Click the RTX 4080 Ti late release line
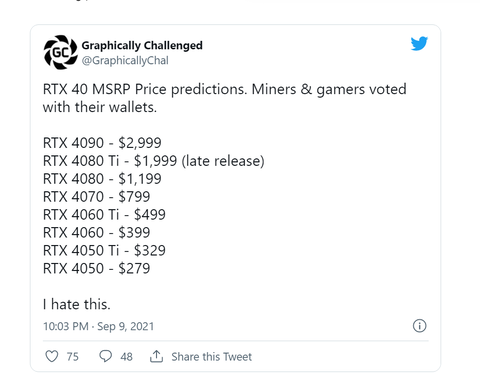The image size is (480, 381). [x=154, y=161]
